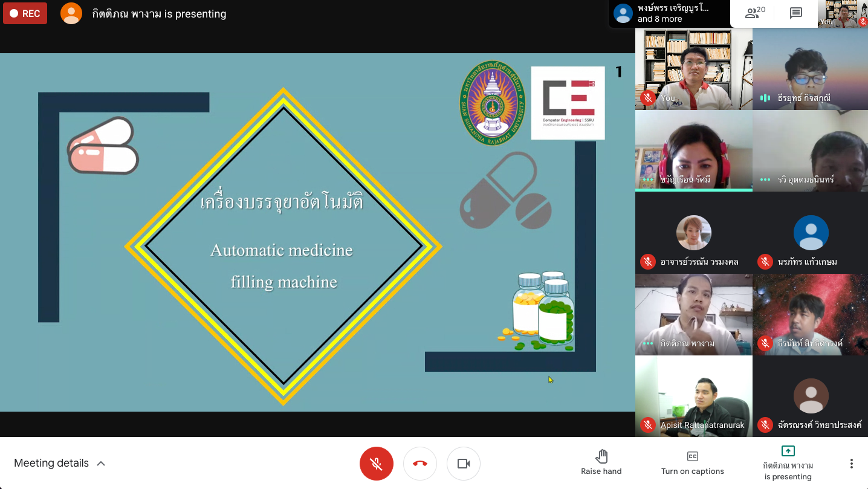868x489 pixels.
Task: Click the presenter avatar at top left
Action: coord(71,13)
